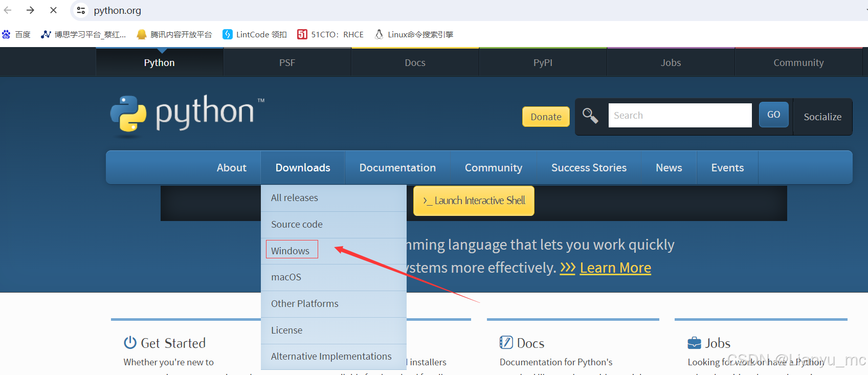
Task: Click the GO search button
Action: (773, 115)
